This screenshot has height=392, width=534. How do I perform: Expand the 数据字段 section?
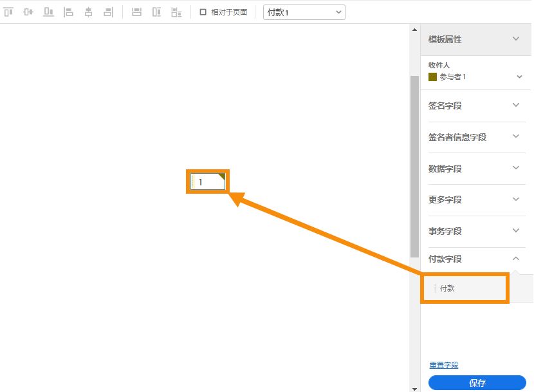pos(476,168)
